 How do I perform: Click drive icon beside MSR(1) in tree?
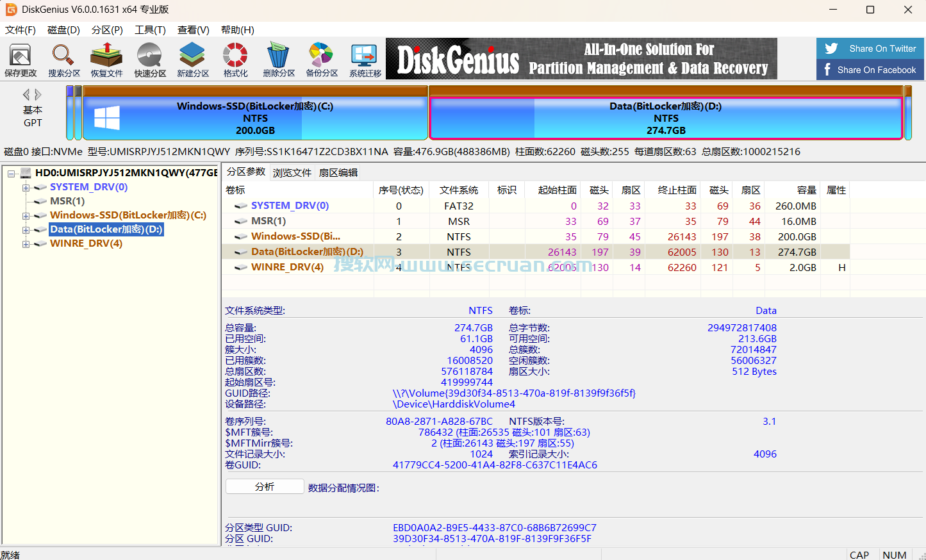40,201
